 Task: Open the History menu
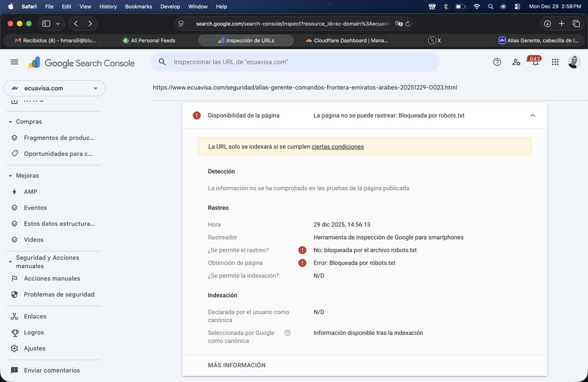[x=108, y=6]
